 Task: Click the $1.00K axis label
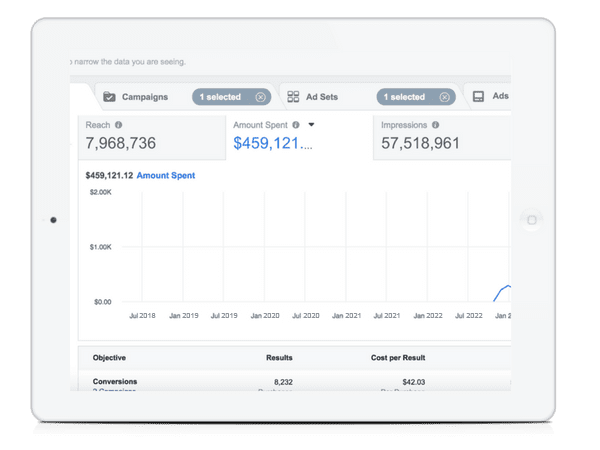[101, 247]
